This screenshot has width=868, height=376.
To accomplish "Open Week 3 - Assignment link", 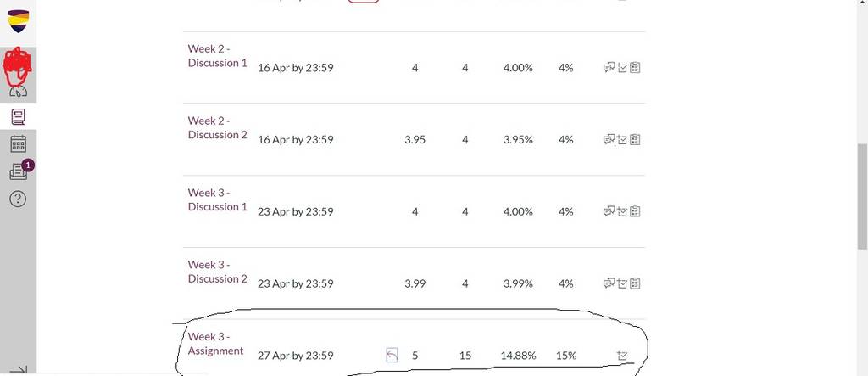I will 216,344.
